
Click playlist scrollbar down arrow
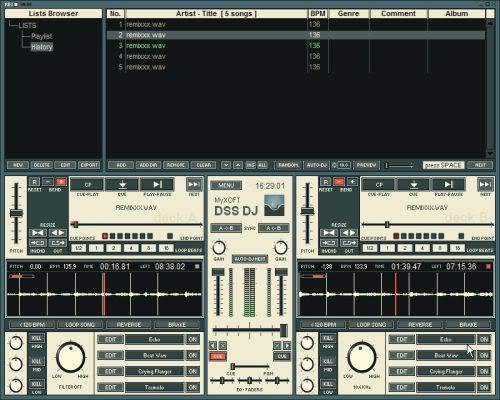pyautogui.click(x=490, y=154)
